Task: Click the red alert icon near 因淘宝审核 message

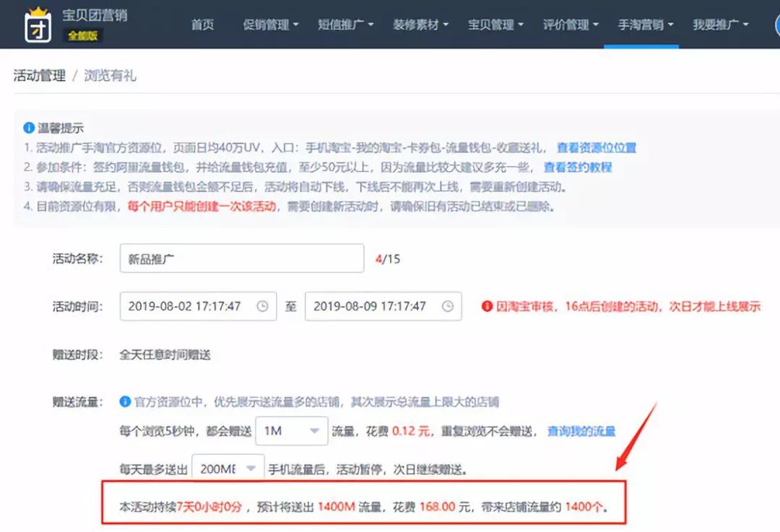Action: [x=487, y=306]
